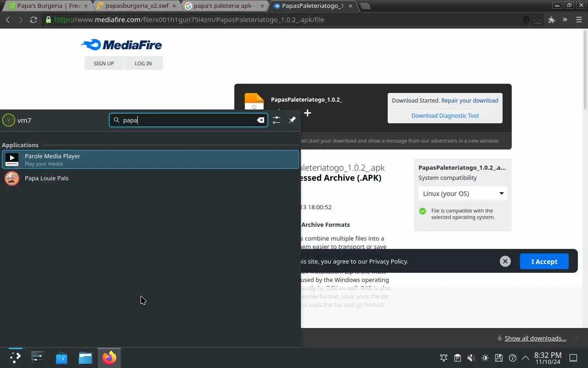Click the I Accept button
The image size is (588, 368).
(x=544, y=261)
